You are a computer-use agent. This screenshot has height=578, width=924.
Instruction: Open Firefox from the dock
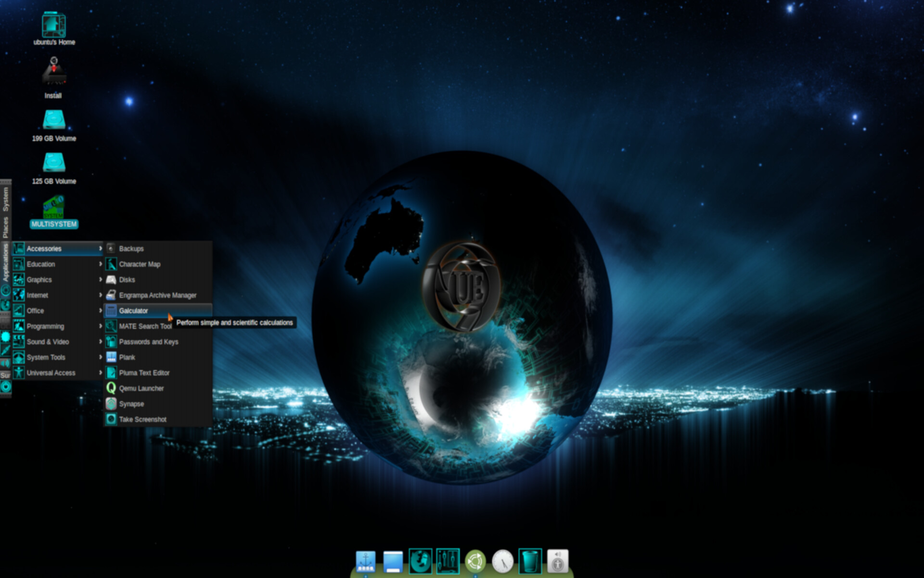[x=420, y=561]
